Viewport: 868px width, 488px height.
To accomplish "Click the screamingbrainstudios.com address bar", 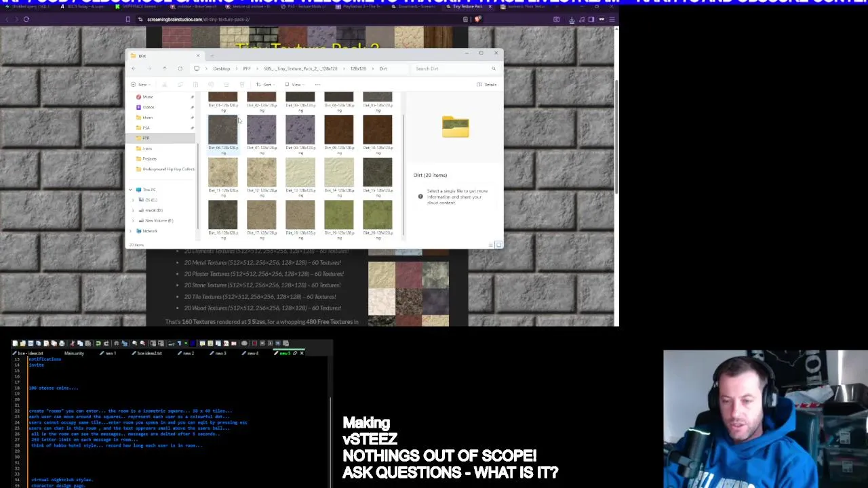I will [x=302, y=19].
